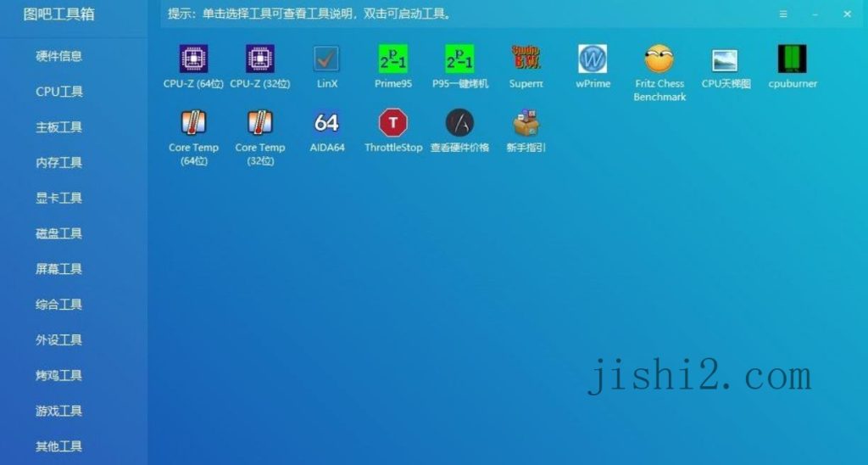Close the 图吧工具箱 window
The width and height of the screenshot is (868, 465).
[847, 14]
